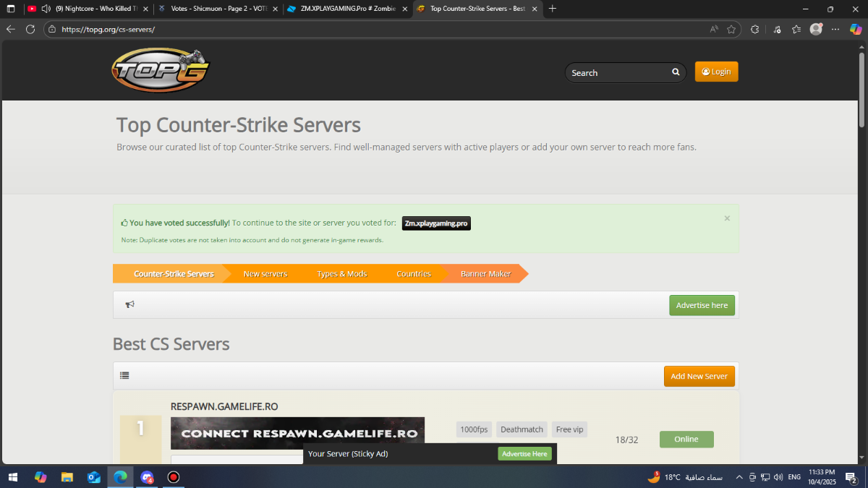Click the orange Login button
The height and width of the screenshot is (488, 868).
coord(716,72)
